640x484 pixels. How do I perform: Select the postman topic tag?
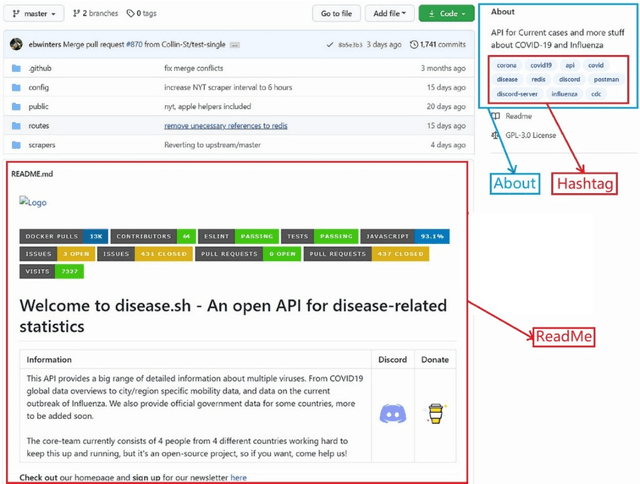point(606,80)
